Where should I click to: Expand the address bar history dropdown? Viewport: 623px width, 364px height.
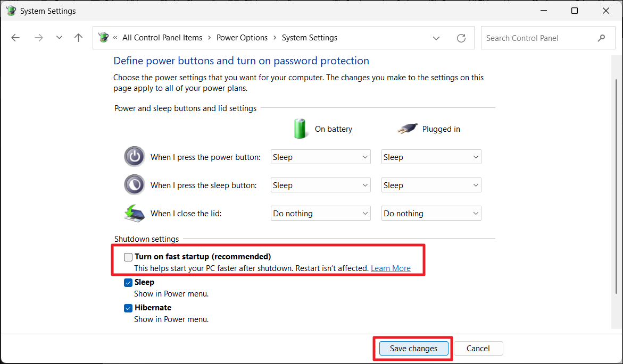[x=436, y=38]
